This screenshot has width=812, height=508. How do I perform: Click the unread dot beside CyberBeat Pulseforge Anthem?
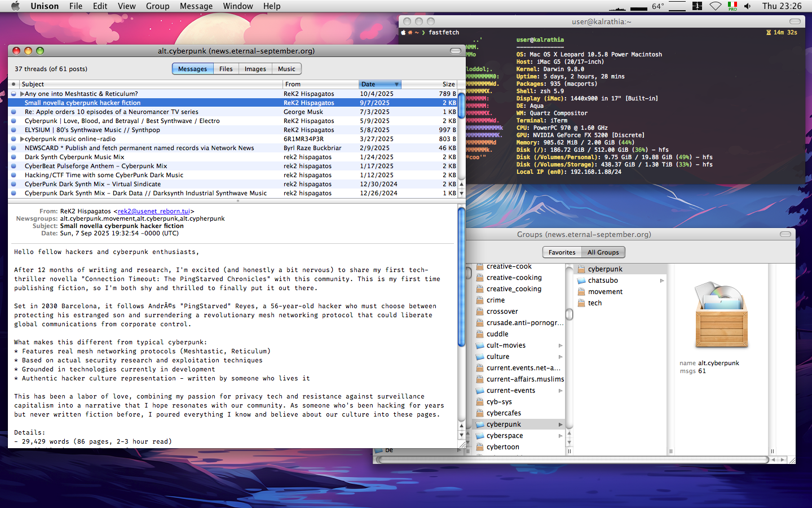coord(13,166)
